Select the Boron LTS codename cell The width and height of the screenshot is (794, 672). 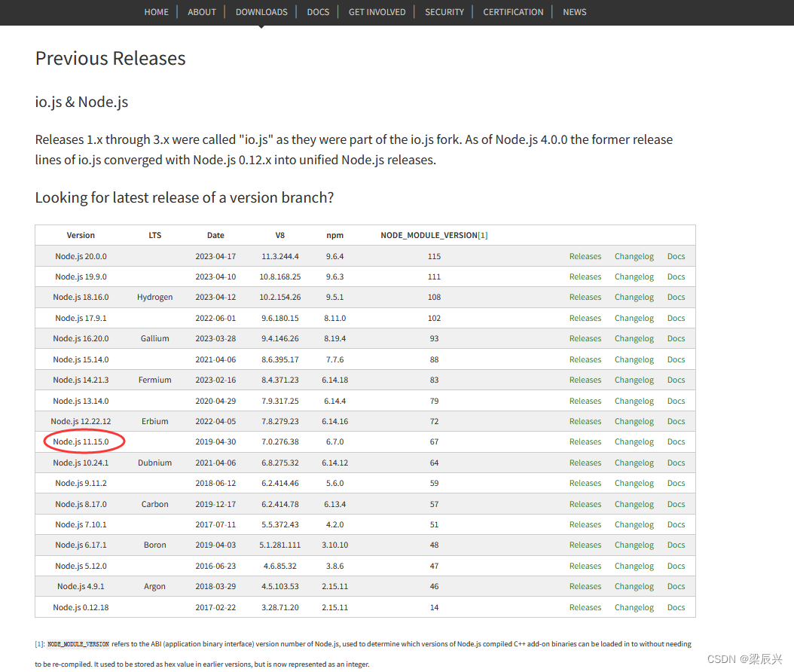click(x=154, y=545)
